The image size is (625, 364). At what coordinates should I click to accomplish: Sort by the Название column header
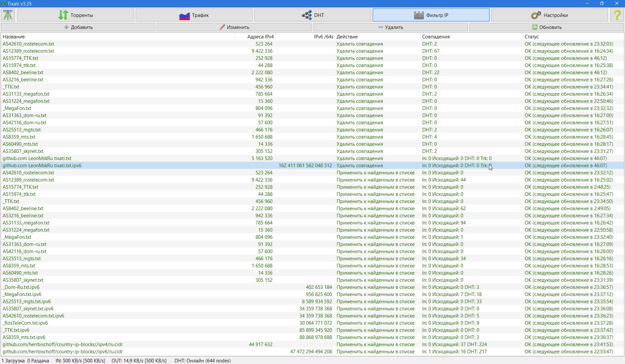click(x=118, y=37)
